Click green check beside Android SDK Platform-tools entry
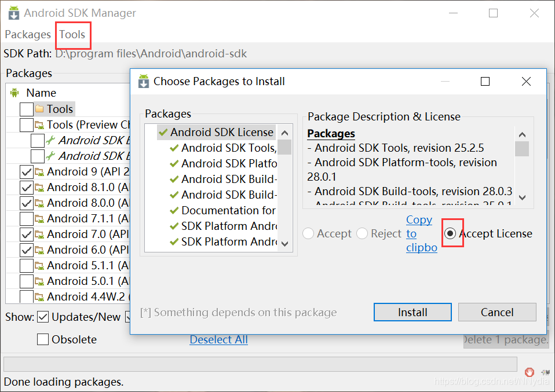The width and height of the screenshot is (555, 392). pyautogui.click(x=174, y=163)
